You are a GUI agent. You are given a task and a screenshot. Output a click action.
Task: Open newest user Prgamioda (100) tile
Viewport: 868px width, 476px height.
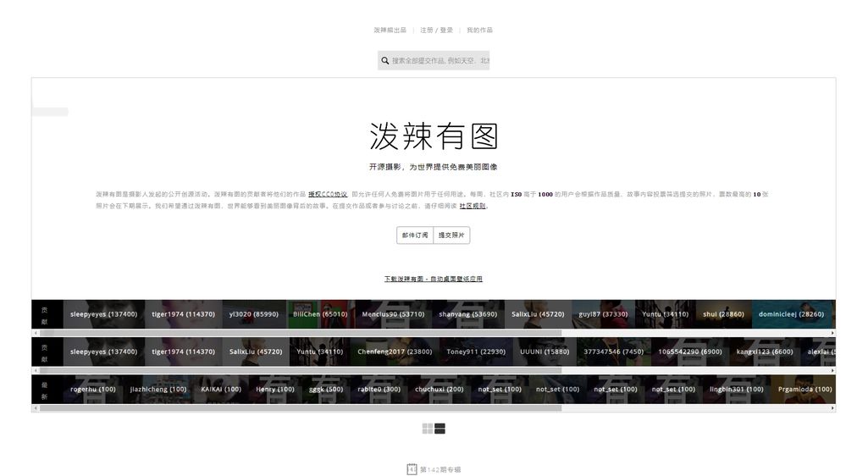click(804, 389)
